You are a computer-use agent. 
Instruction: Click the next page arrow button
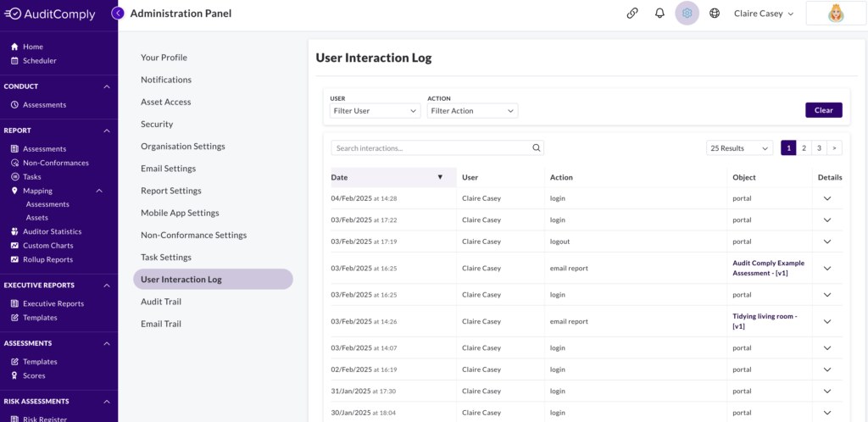(834, 148)
